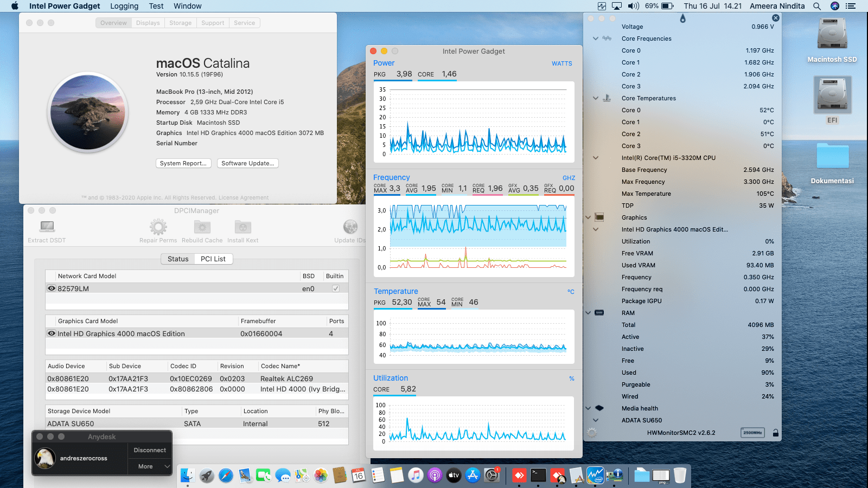Expand the Anydesk More dropdown
Viewport: 868px width, 488px height.
click(150, 466)
